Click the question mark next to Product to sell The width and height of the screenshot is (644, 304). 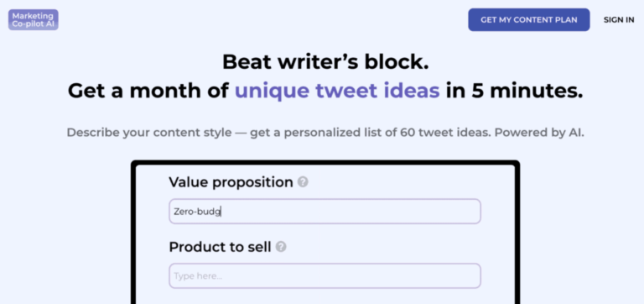[x=281, y=247]
